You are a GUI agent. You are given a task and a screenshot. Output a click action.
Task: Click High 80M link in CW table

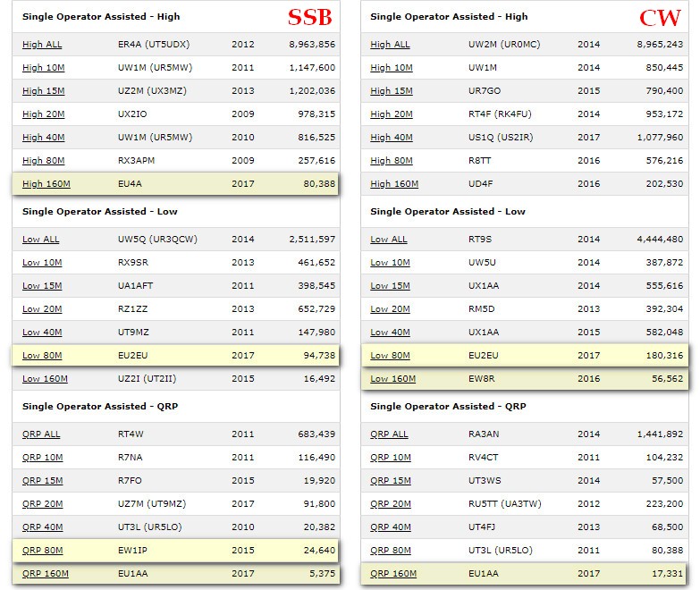391,161
